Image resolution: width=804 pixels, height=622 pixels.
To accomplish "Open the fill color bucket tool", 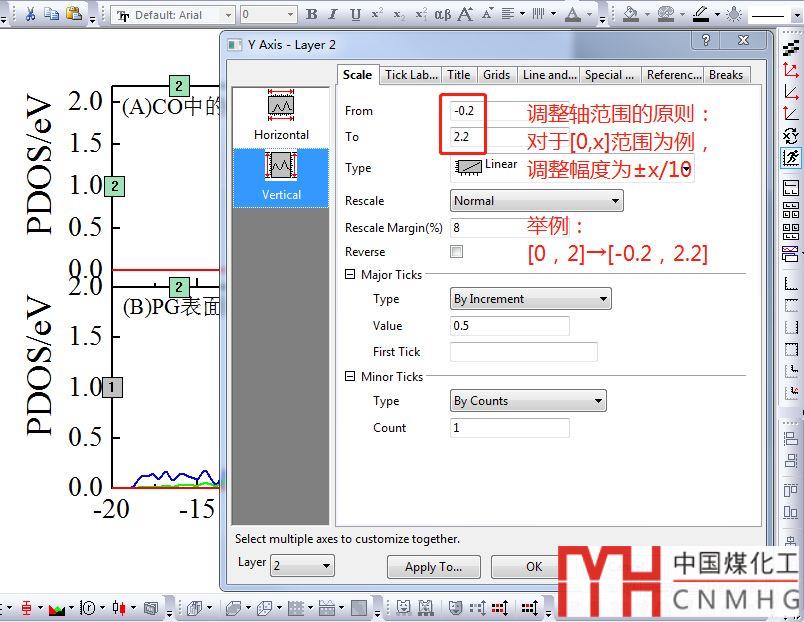I will (x=631, y=14).
